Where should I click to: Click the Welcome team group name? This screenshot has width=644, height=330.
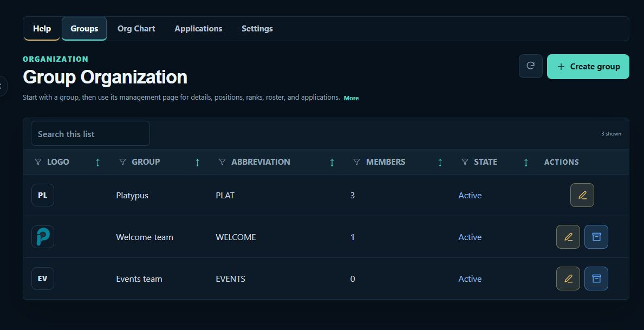(x=145, y=237)
